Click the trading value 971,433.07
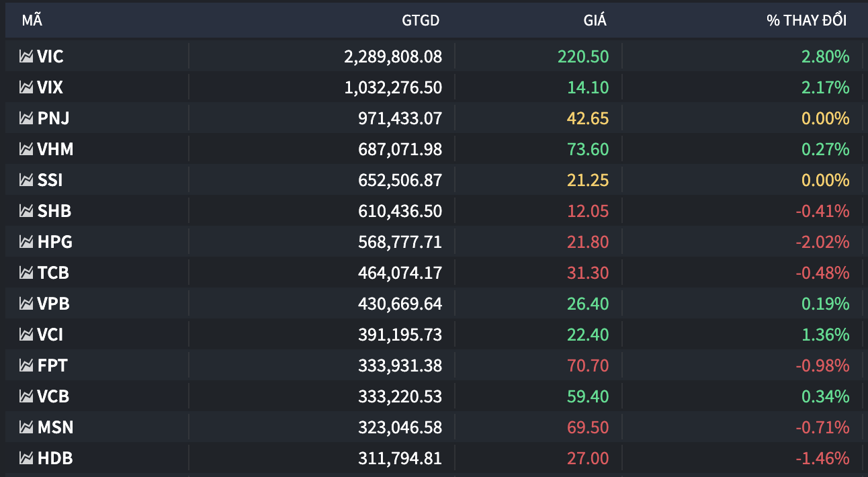868x477 pixels. pos(400,118)
